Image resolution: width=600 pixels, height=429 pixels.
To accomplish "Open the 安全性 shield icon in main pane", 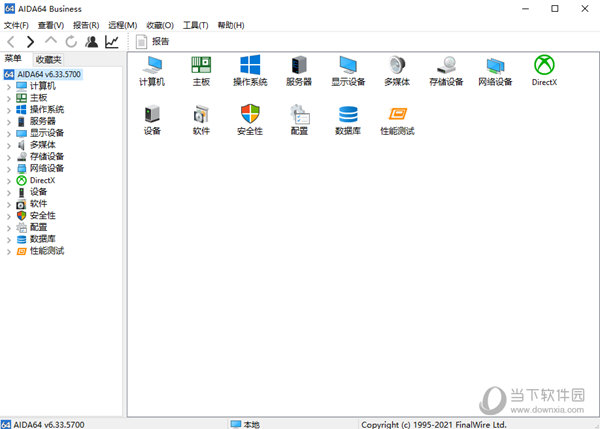I will click(250, 114).
